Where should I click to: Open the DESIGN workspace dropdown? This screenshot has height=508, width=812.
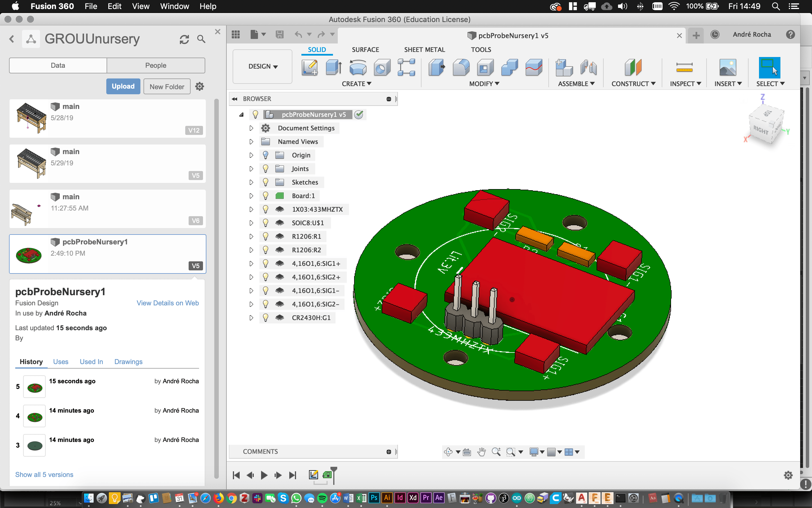pyautogui.click(x=262, y=67)
